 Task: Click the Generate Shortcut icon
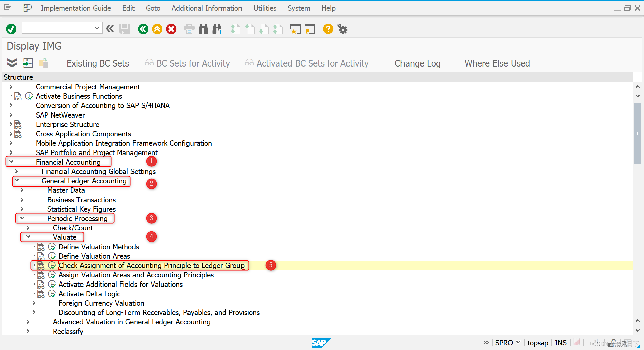[x=310, y=29]
